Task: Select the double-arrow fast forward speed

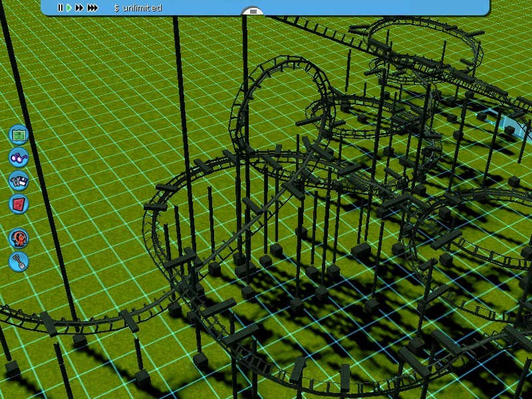Action: 79,7
